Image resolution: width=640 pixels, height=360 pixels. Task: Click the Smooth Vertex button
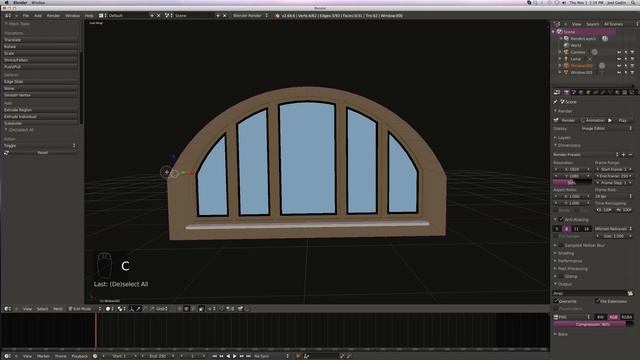[x=40, y=95]
